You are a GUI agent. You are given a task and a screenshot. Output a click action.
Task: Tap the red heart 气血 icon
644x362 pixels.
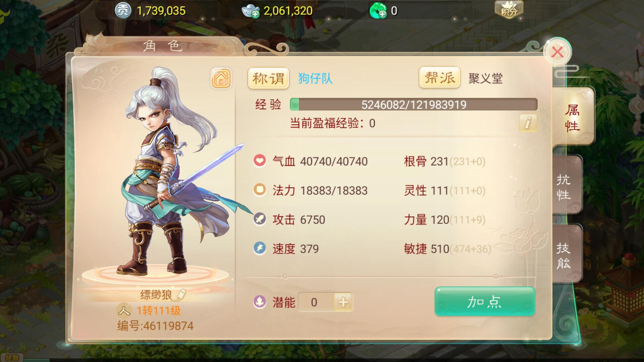(x=260, y=161)
